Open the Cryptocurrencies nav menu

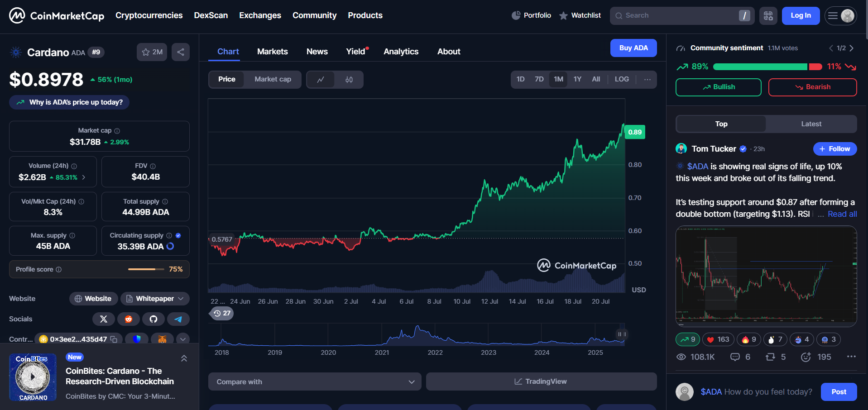(149, 15)
